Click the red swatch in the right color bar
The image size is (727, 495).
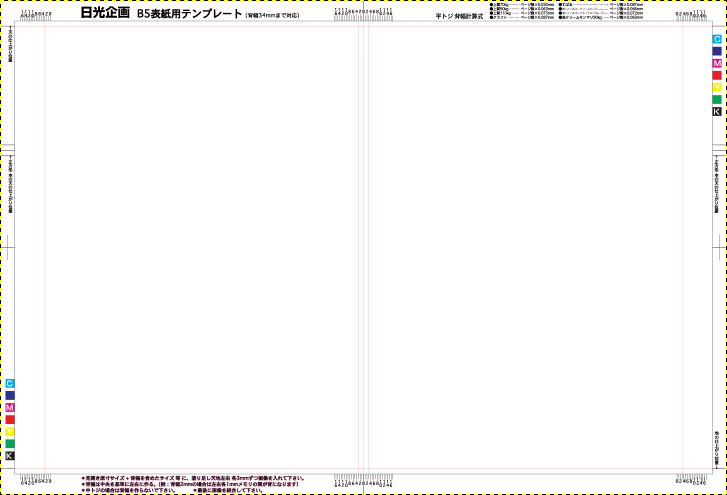click(717, 75)
